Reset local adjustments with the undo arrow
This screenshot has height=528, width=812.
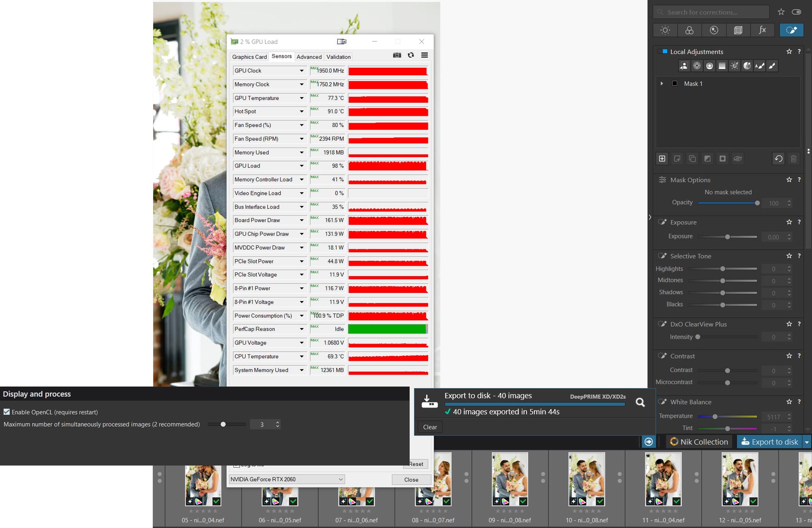(x=778, y=159)
